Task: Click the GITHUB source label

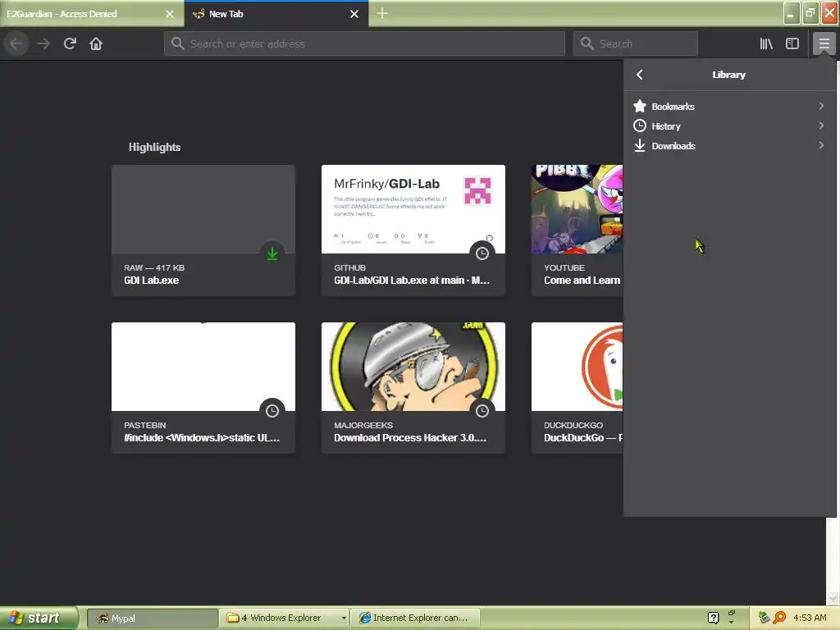Action: pyautogui.click(x=349, y=267)
